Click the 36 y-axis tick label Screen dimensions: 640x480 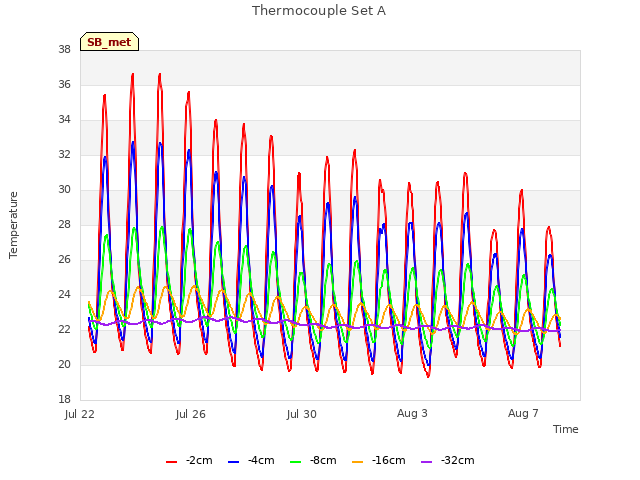(x=64, y=85)
